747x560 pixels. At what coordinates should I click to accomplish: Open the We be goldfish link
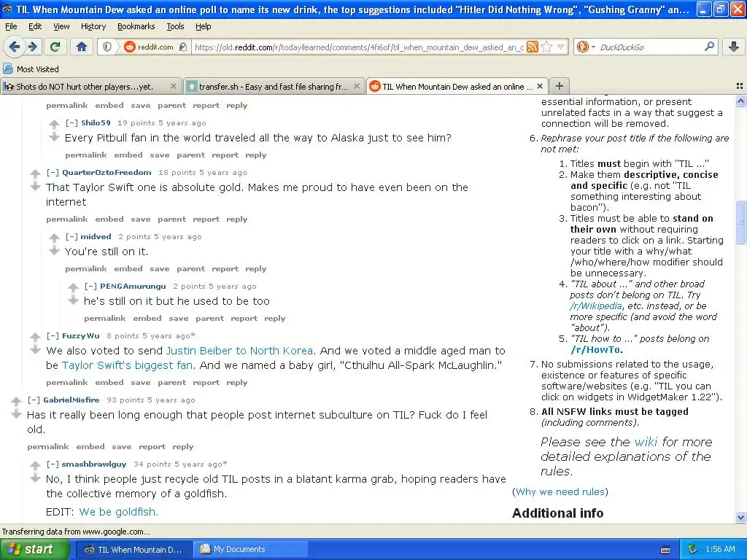click(118, 512)
